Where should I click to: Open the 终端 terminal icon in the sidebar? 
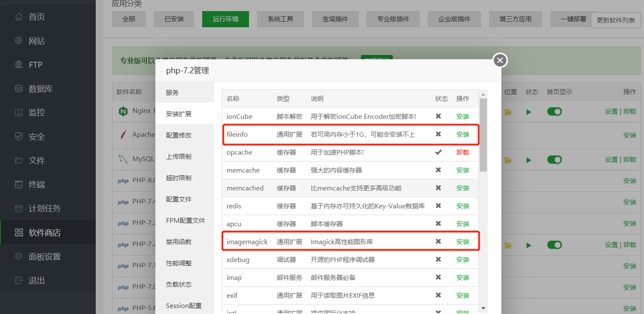click(18, 184)
